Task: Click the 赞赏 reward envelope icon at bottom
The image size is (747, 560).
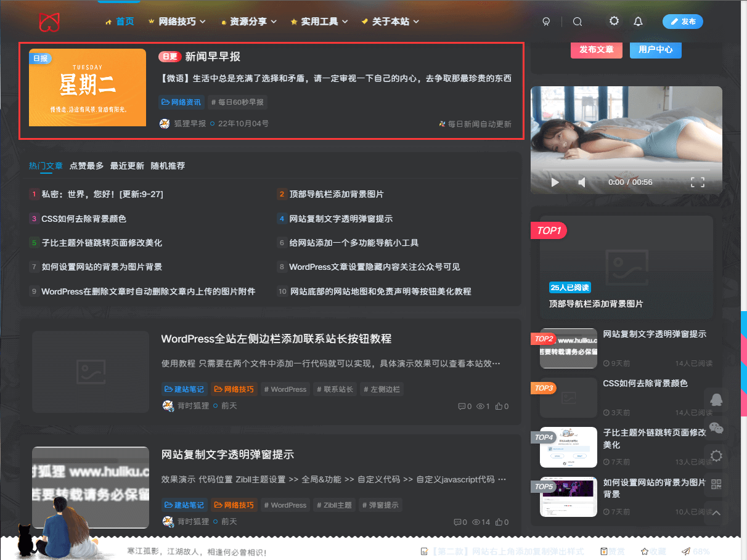Action: (x=604, y=551)
